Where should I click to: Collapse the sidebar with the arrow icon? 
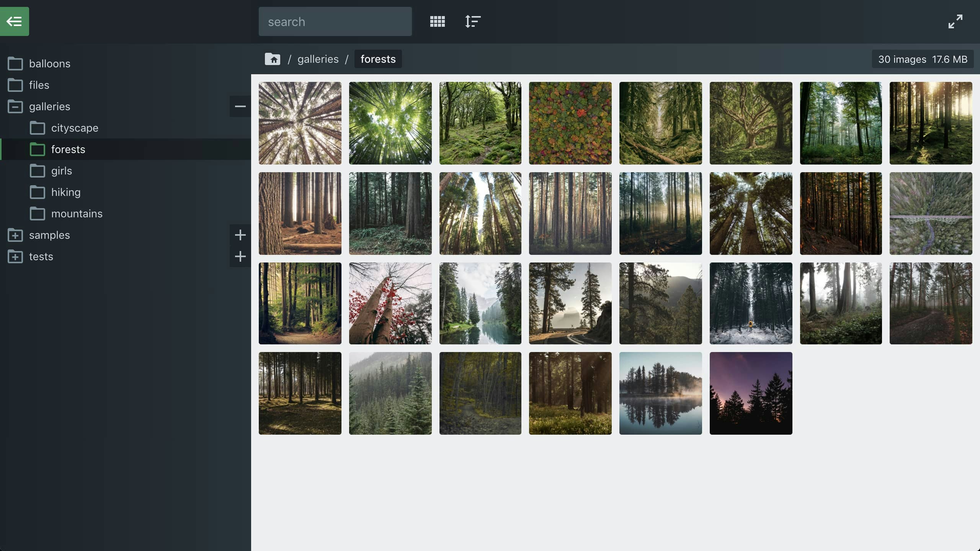tap(15, 21)
